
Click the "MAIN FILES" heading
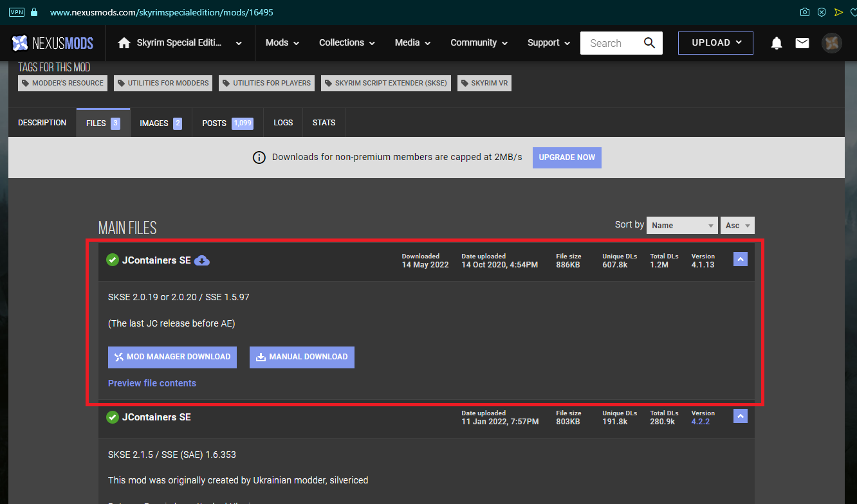(x=127, y=228)
